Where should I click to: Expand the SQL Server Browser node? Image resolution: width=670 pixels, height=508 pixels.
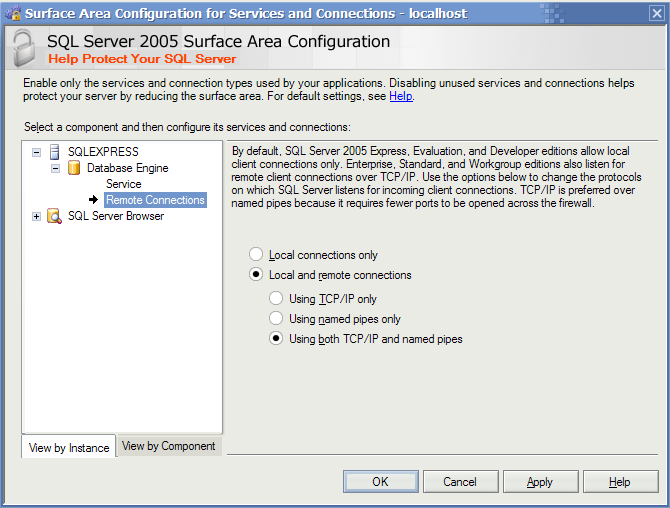pyautogui.click(x=37, y=217)
